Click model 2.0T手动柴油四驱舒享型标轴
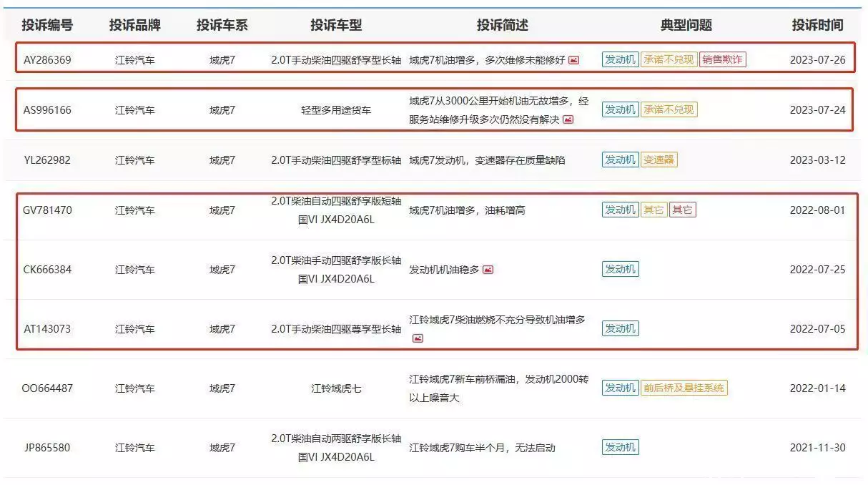 coord(336,160)
